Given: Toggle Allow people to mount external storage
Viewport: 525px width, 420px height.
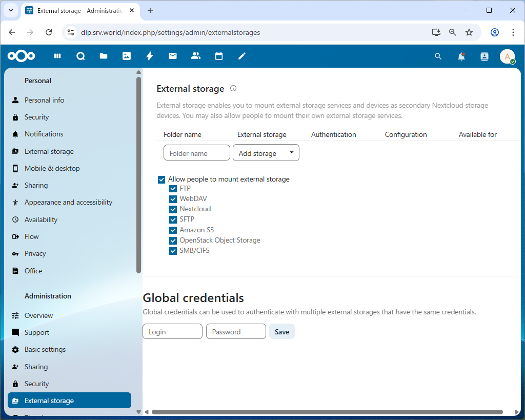Looking at the screenshot, I should tap(161, 179).
